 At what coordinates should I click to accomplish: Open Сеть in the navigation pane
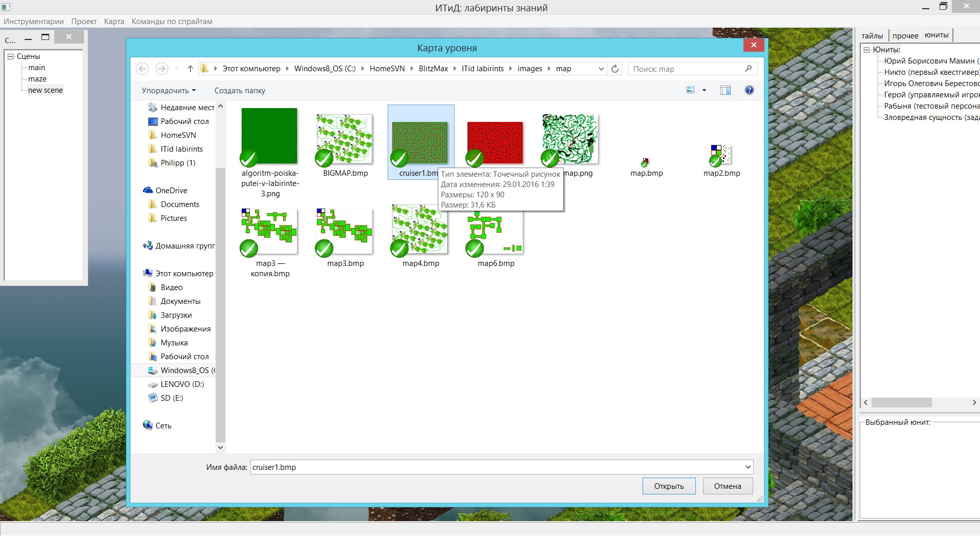pos(157,426)
